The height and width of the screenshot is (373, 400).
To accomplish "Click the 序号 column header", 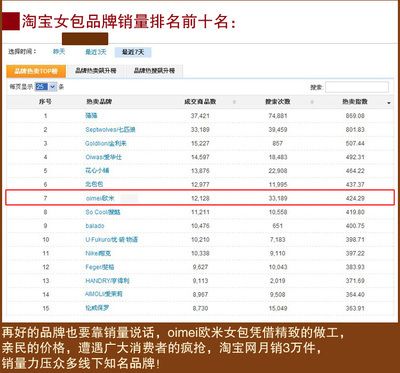I will [45, 102].
